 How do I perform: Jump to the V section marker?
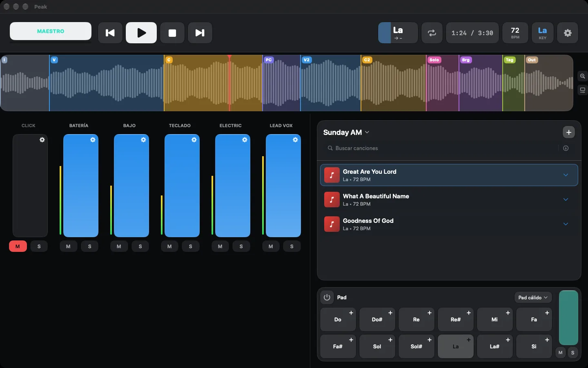point(54,60)
